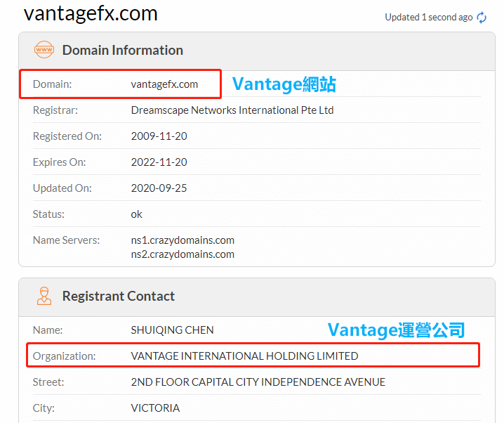Click the Registrant Contact person icon
The width and height of the screenshot is (504, 423).
point(44,296)
